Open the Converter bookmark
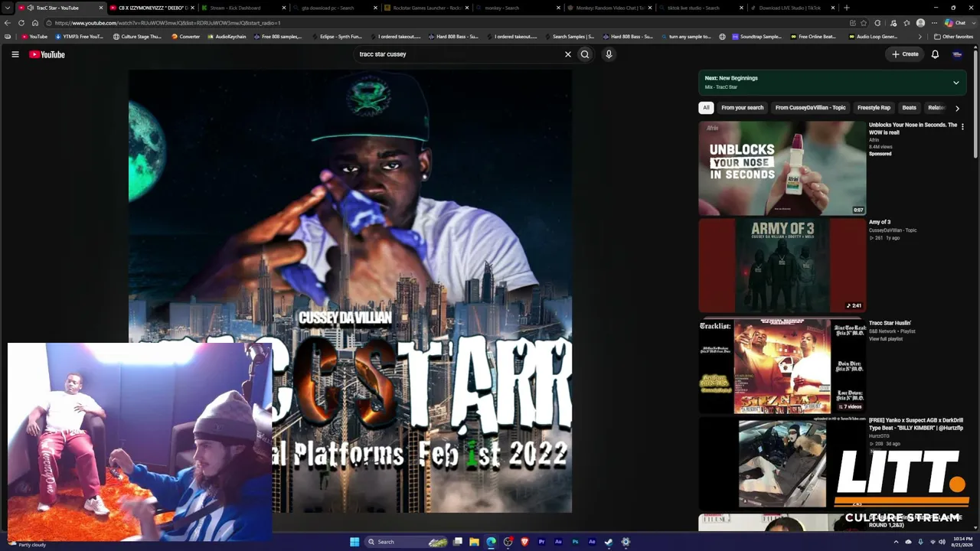Screen dimensions: 980x551 [185, 37]
